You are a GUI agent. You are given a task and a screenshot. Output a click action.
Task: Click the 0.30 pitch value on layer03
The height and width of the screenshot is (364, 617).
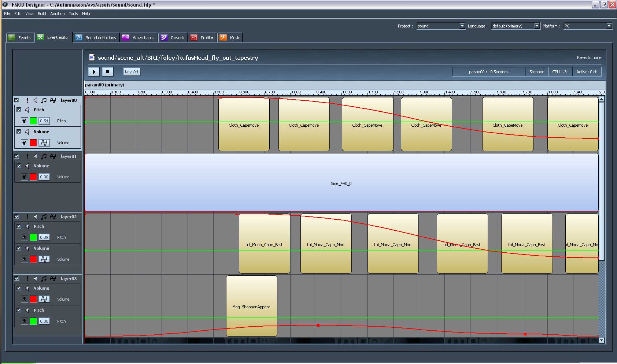click(44, 321)
